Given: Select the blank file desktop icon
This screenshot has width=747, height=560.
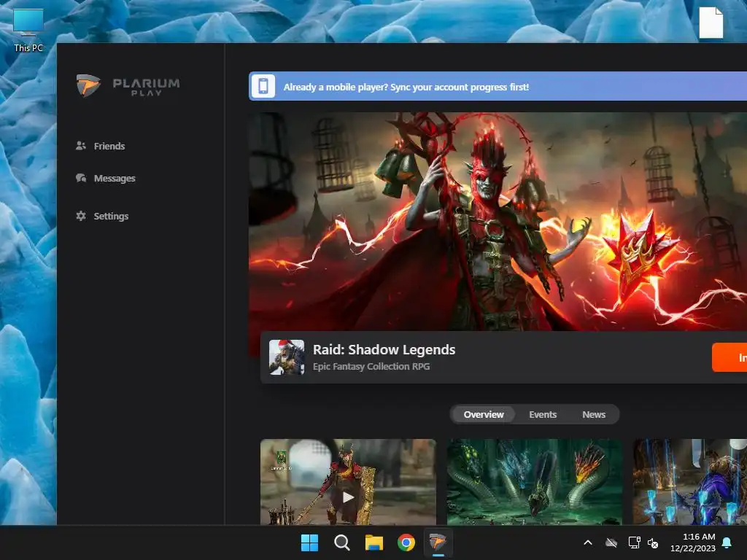Looking at the screenshot, I should (711, 23).
